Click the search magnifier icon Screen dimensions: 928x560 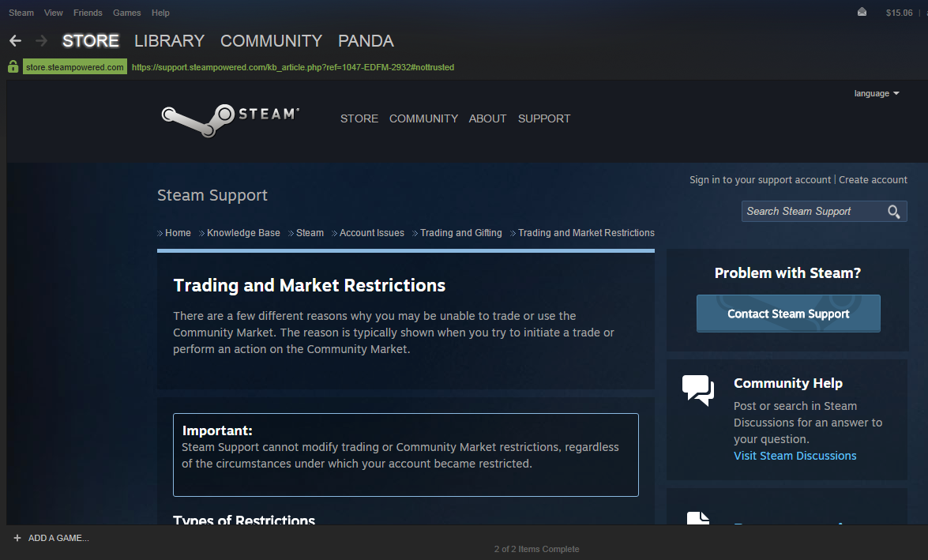click(x=894, y=212)
